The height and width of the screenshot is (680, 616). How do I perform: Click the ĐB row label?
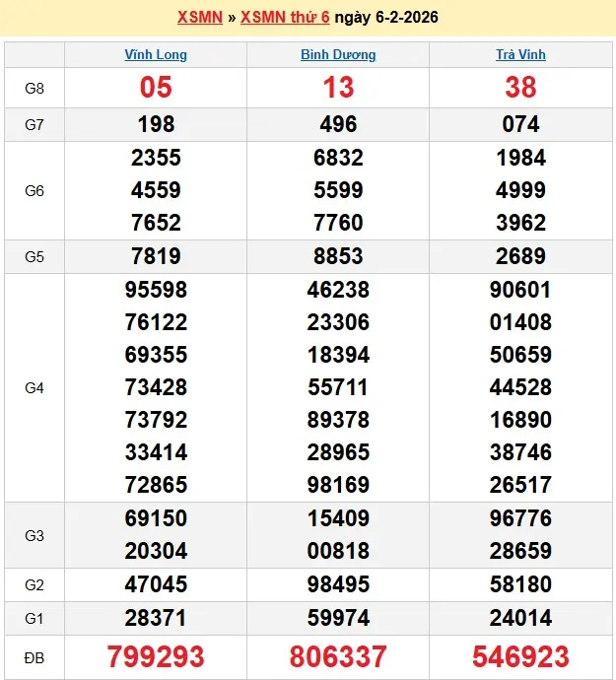coord(34,656)
